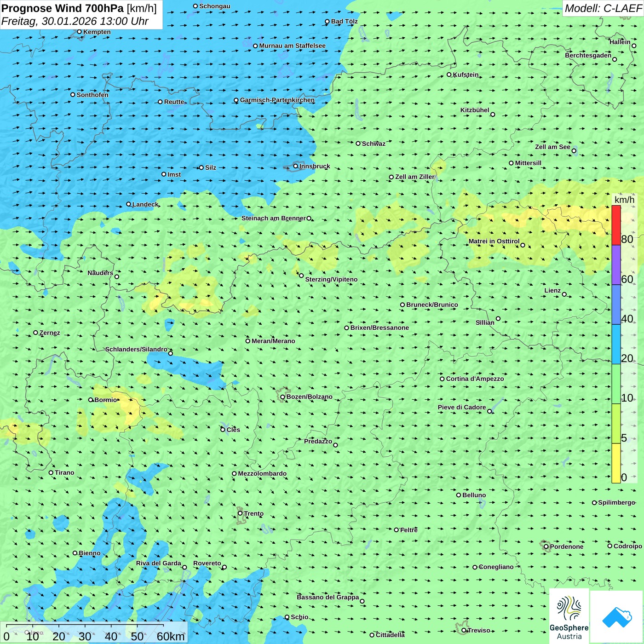644x644 pixels.
Task: Click the Landeck city marker
Action: coord(128,204)
